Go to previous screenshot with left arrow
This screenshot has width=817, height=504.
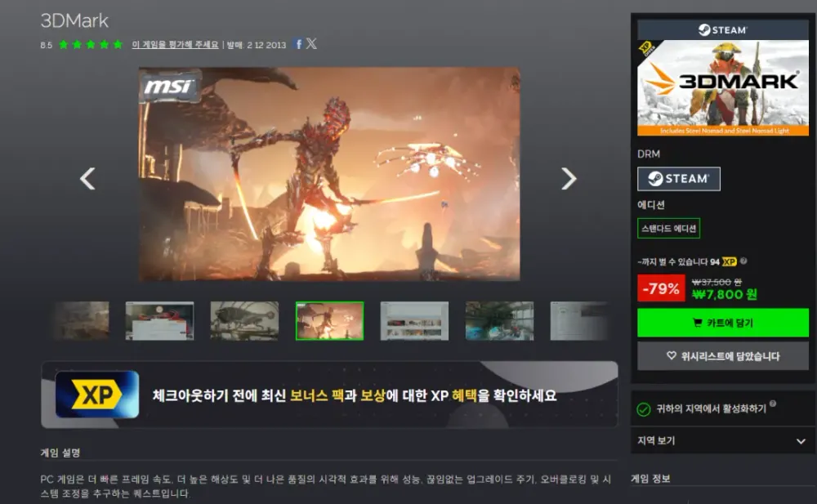coord(87,179)
